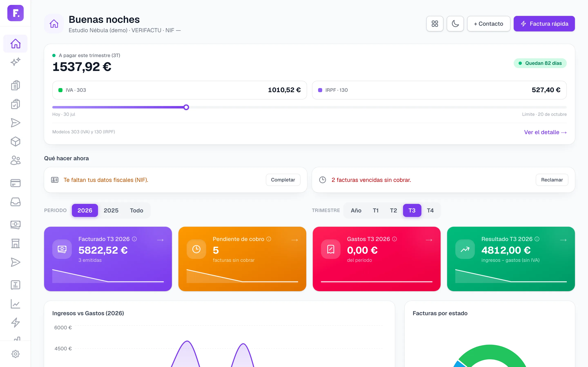Open the settings gear icon in the sidebar

(x=15, y=354)
